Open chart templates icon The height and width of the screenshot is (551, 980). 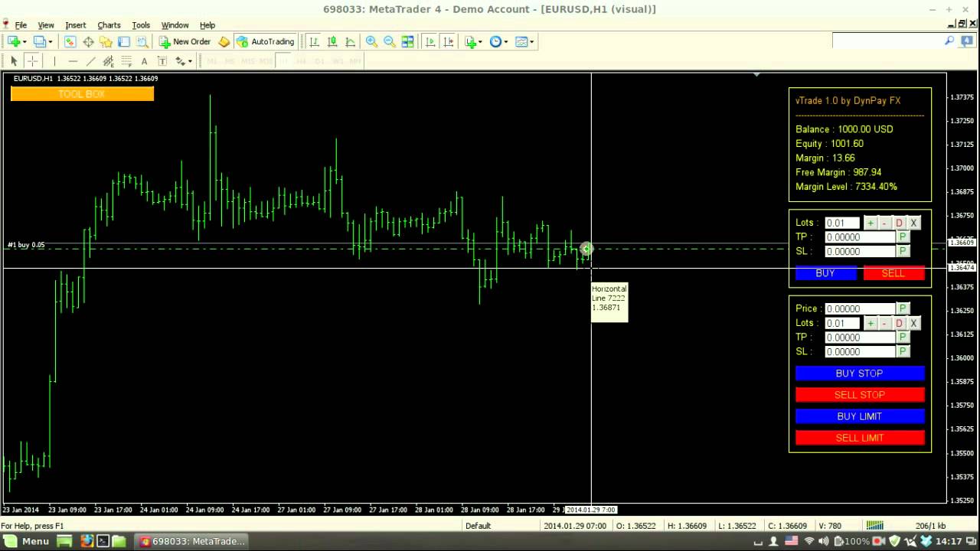tap(521, 41)
